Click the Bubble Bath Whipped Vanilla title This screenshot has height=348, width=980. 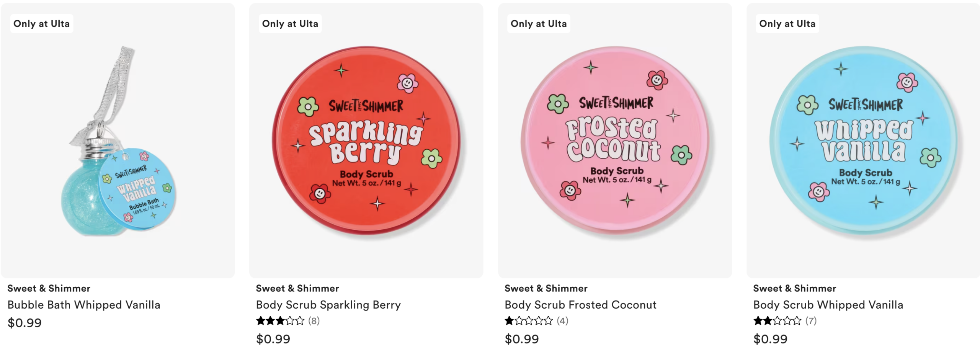pyautogui.click(x=84, y=305)
